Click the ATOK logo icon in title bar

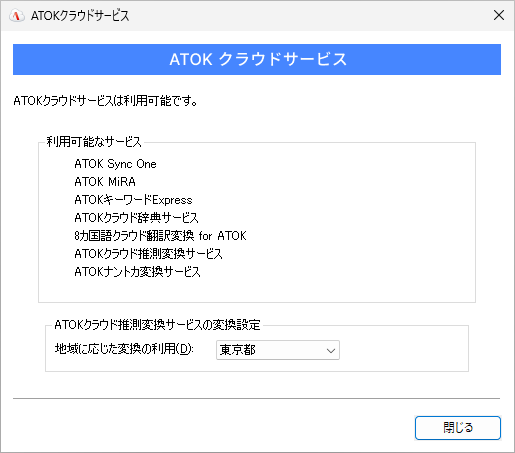click(17, 15)
